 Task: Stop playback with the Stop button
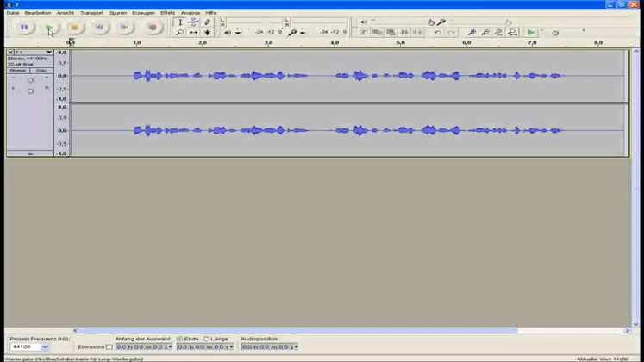[74, 28]
